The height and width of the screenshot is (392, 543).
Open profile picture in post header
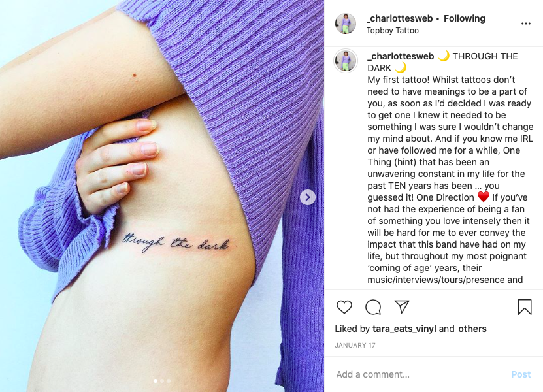(x=345, y=24)
